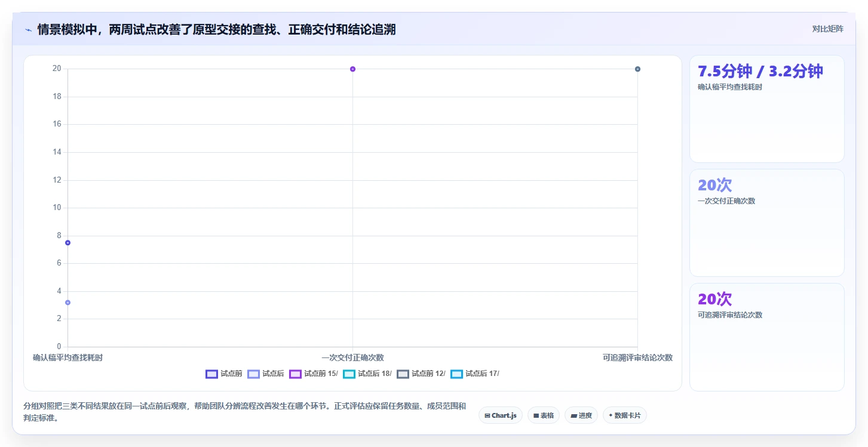Select the 表格 chip

[544, 415]
